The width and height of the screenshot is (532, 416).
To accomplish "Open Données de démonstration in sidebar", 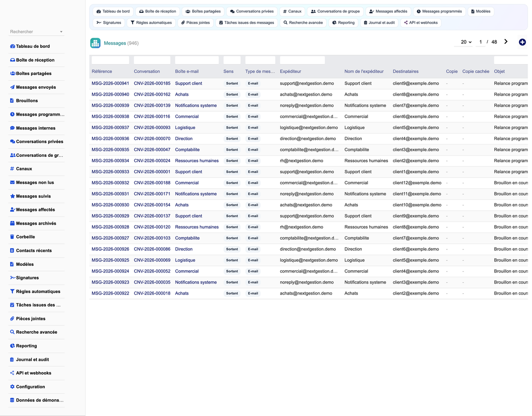I will tap(37, 400).
